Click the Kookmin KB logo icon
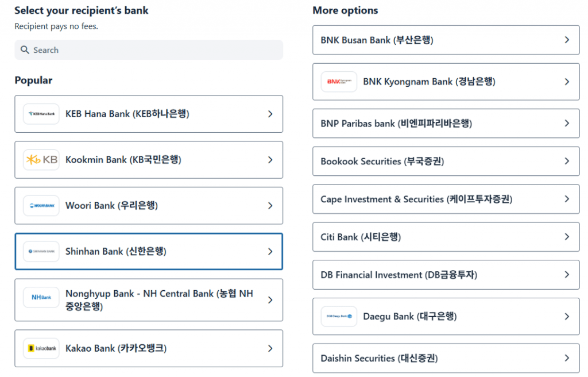This screenshot has height=377, width=588. [41, 160]
